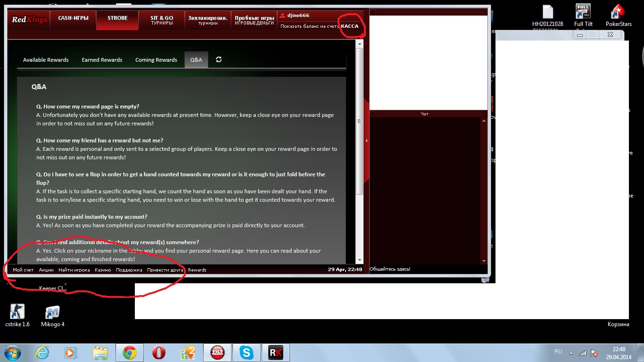Toggle the checkbox above the white panel

point(373,12)
